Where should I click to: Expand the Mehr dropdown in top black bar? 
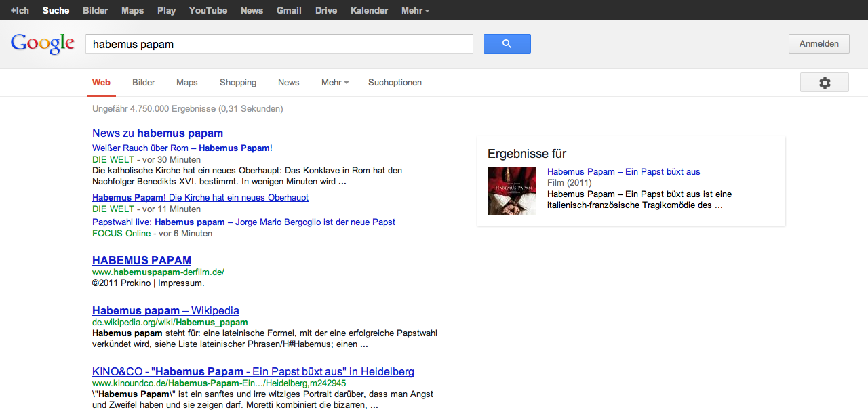(x=414, y=11)
